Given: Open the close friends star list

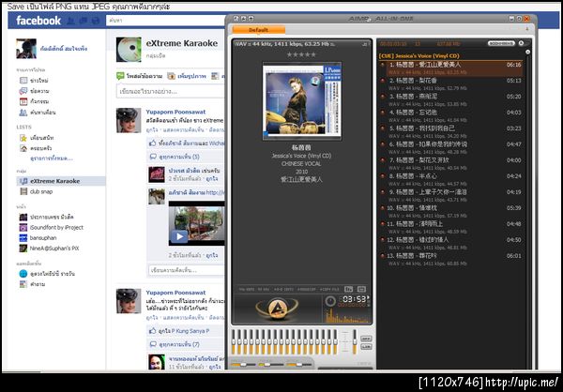Looking at the screenshot, I should pos(37,138).
